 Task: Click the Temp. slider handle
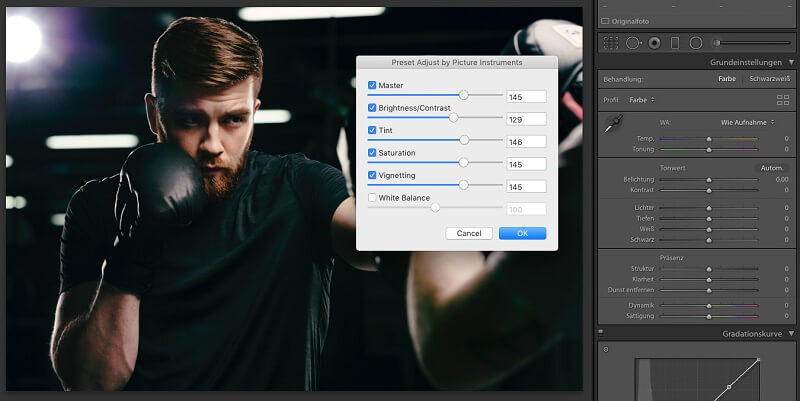point(709,139)
